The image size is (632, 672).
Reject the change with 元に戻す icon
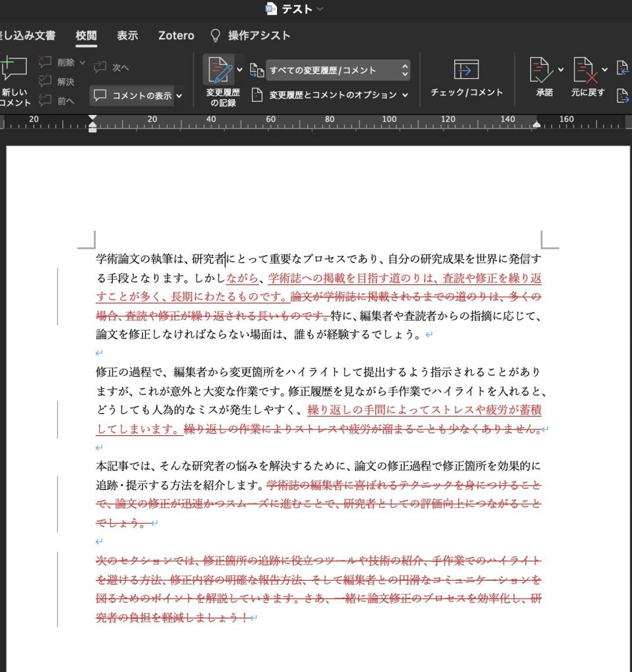click(583, 70)
